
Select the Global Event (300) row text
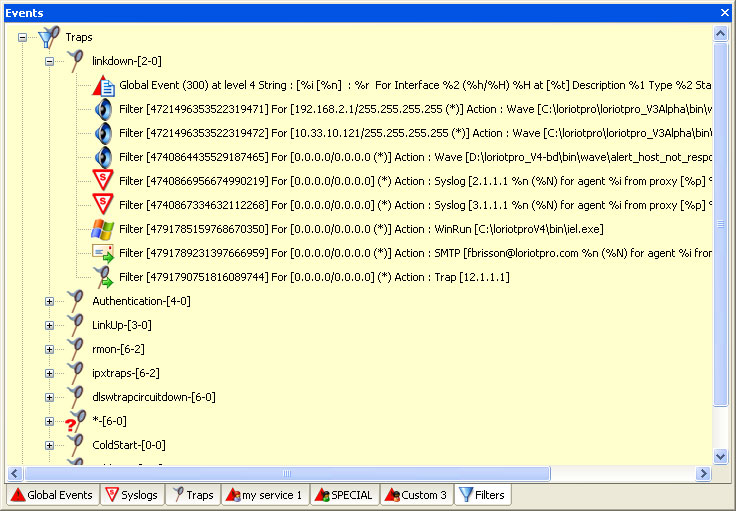[415, 85]
